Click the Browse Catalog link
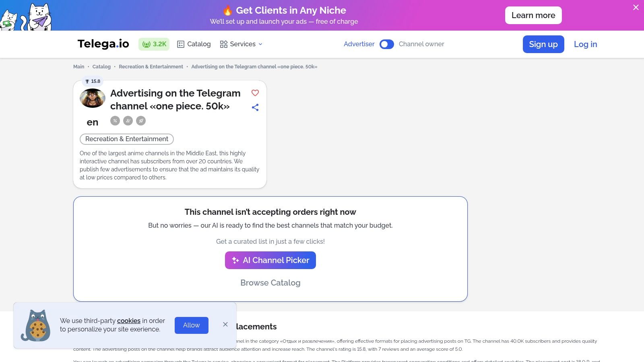The width and height of the screenshot is (644, 362). tap(270, 283)
